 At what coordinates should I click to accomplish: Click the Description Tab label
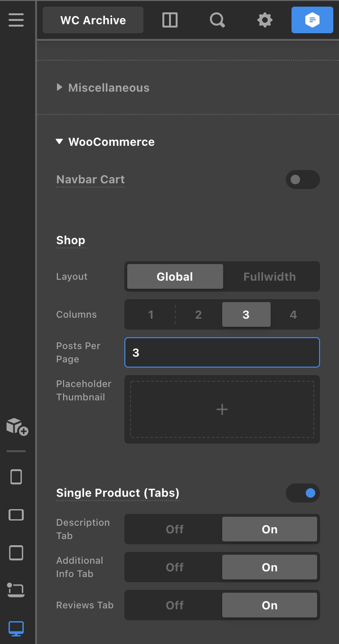[x=83, y=529]
